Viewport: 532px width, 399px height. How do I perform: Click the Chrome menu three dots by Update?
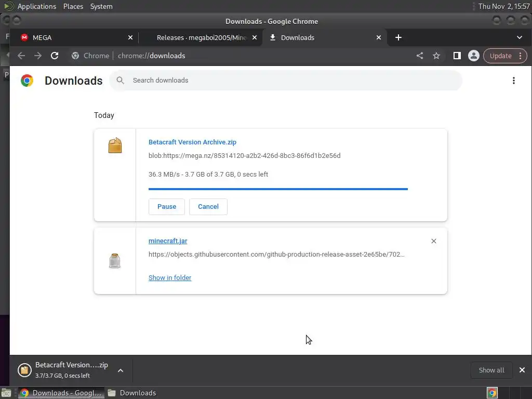(521, 56)
